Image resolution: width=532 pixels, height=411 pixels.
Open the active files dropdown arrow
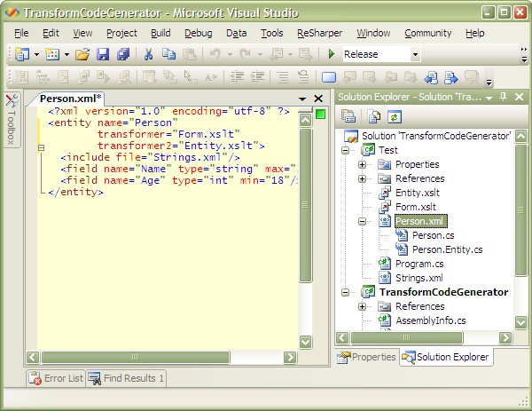point(302,99)
